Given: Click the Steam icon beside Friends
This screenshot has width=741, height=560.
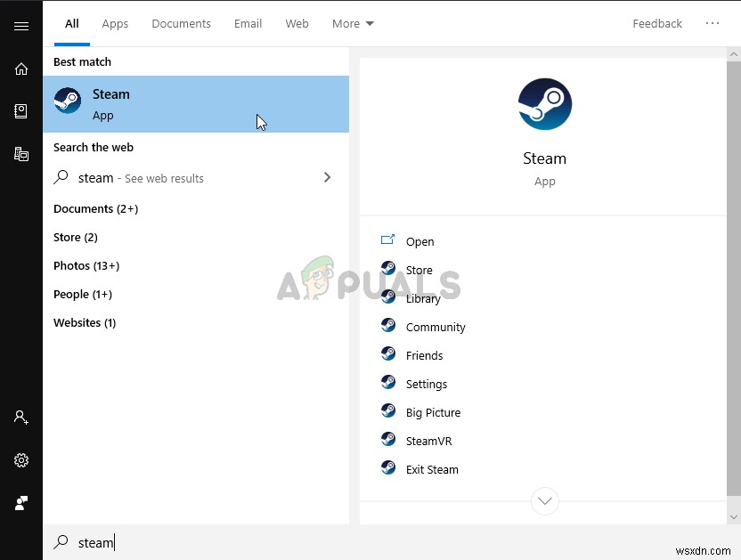Looking at the screenshot, I should coord(388,353).
